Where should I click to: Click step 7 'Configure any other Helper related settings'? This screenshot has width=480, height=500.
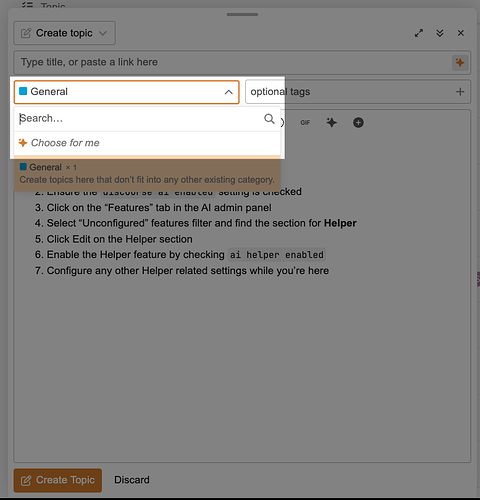[187, 271]
